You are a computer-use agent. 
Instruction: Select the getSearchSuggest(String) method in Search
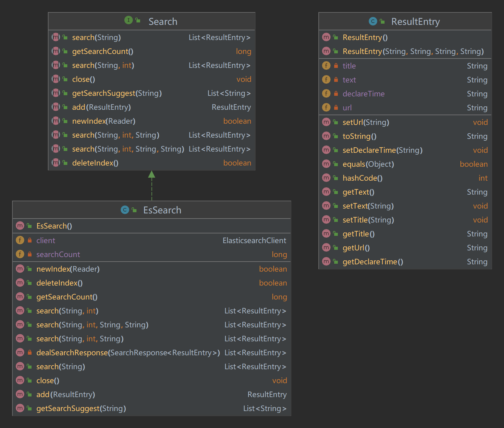click(117, 93)
